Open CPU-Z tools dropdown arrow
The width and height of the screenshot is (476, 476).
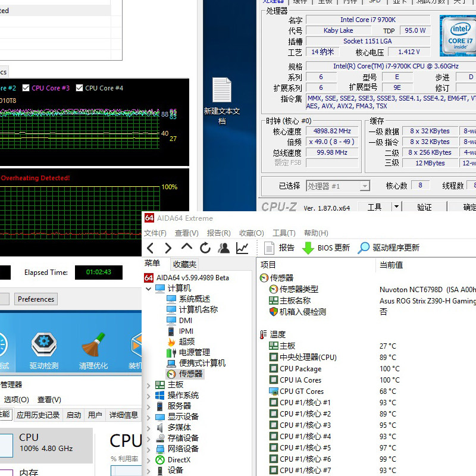396,207
